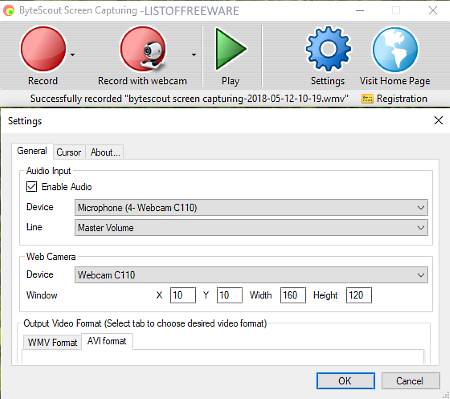This screenshot has height=399, width=450.
Task: Close the ByteScout main window
Action: coord(433,11)
